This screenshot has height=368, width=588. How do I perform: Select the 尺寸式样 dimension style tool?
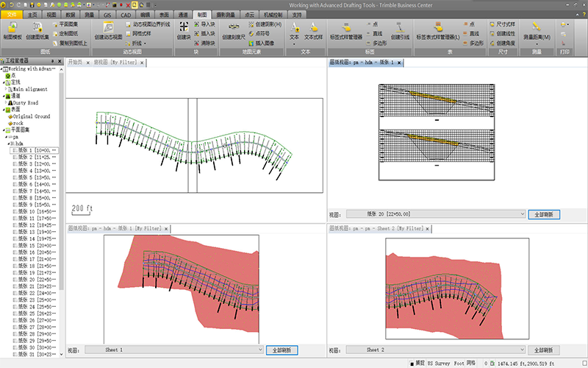click(503, 24)
